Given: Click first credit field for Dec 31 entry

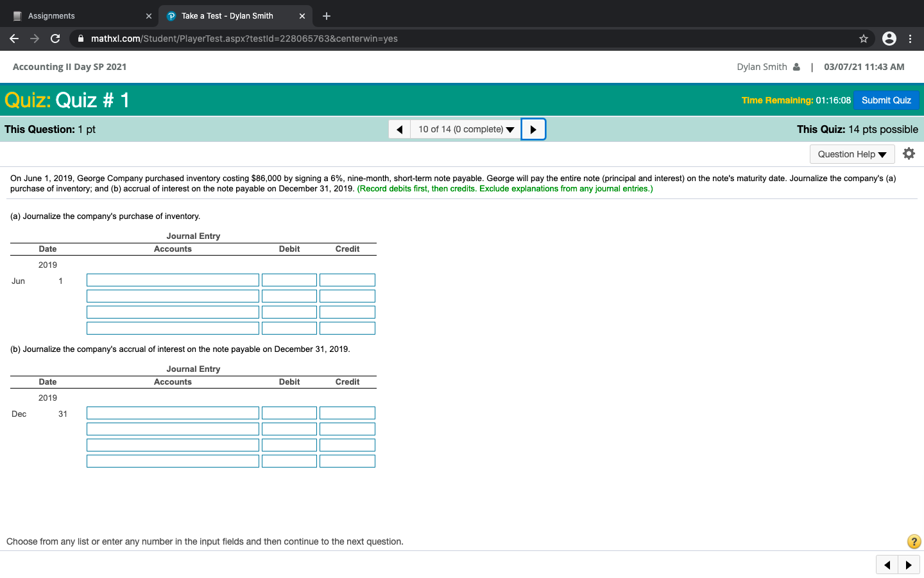Looking at the screenshot, I should [x=347, y=413].
